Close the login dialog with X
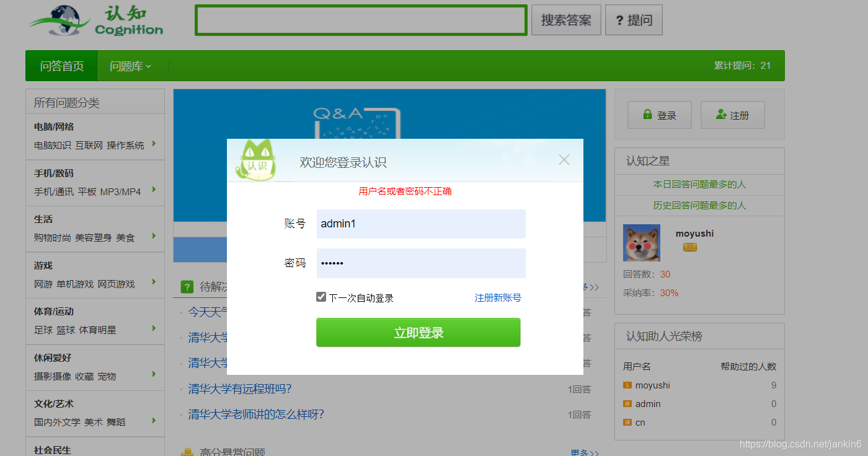 point(564,160)
